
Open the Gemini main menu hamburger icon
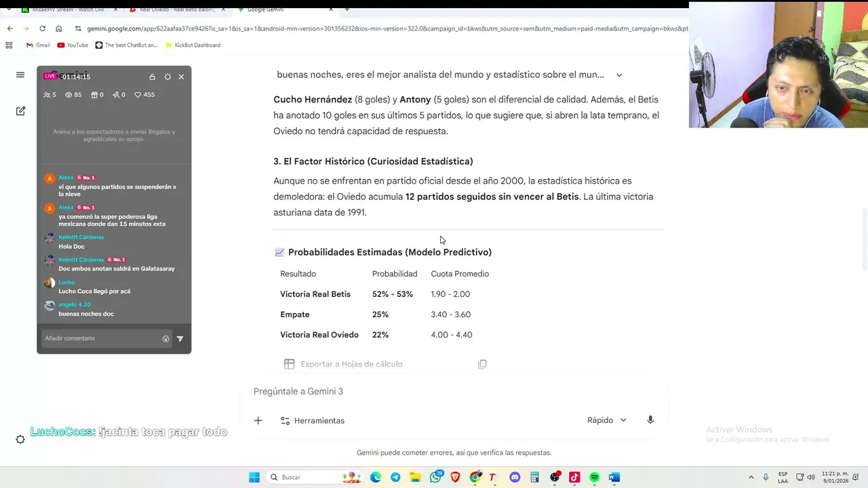click(20, 75)
